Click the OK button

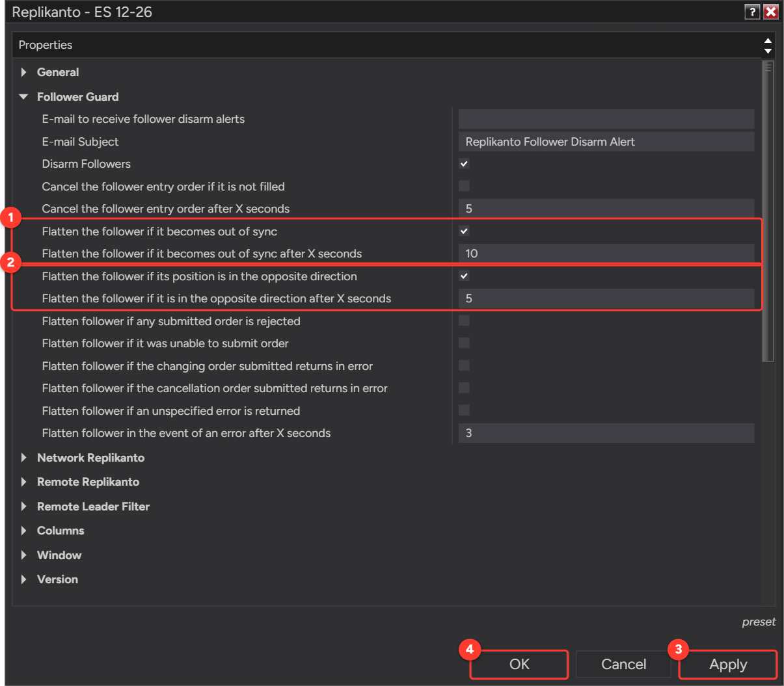[519, 665]
